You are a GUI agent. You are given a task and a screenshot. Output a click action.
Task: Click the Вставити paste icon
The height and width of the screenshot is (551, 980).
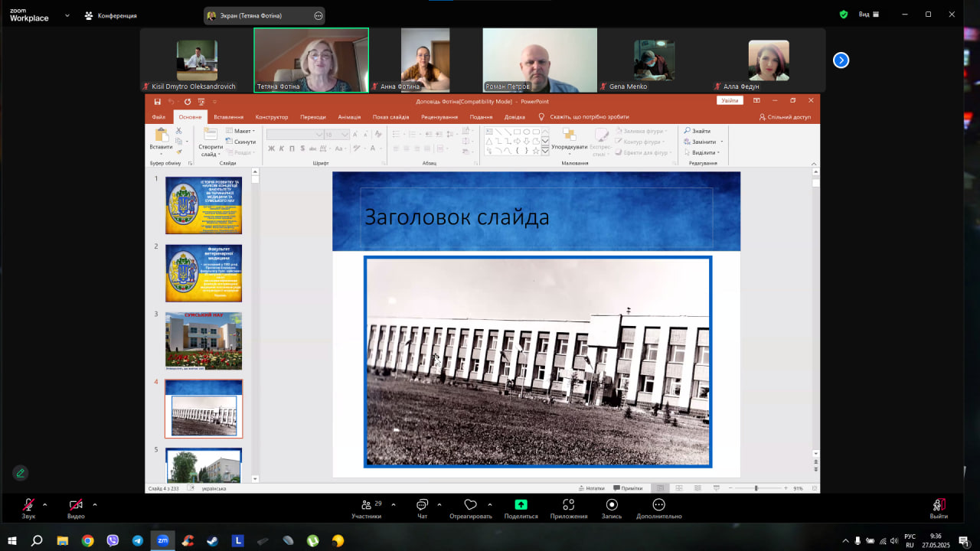[x=161, y=135]
